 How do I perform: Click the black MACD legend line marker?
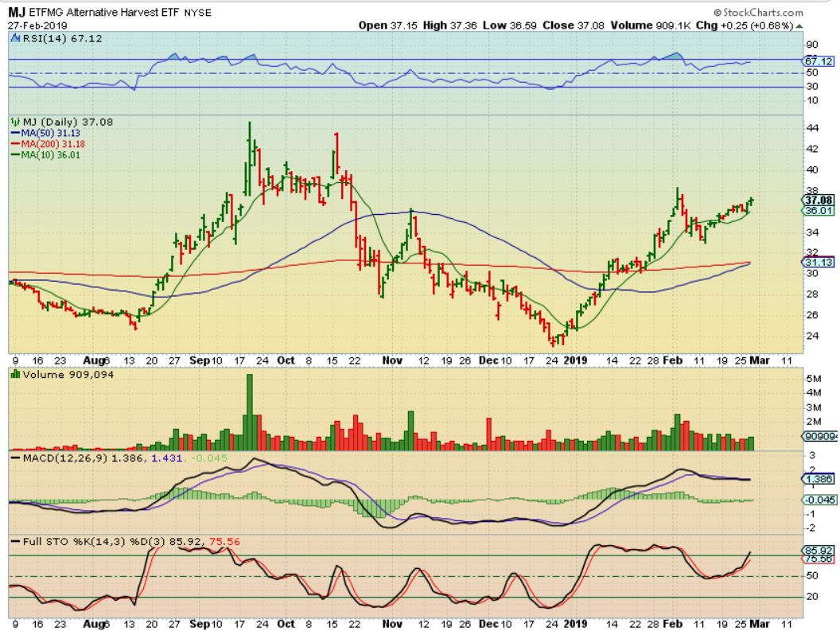pos(16,458)
